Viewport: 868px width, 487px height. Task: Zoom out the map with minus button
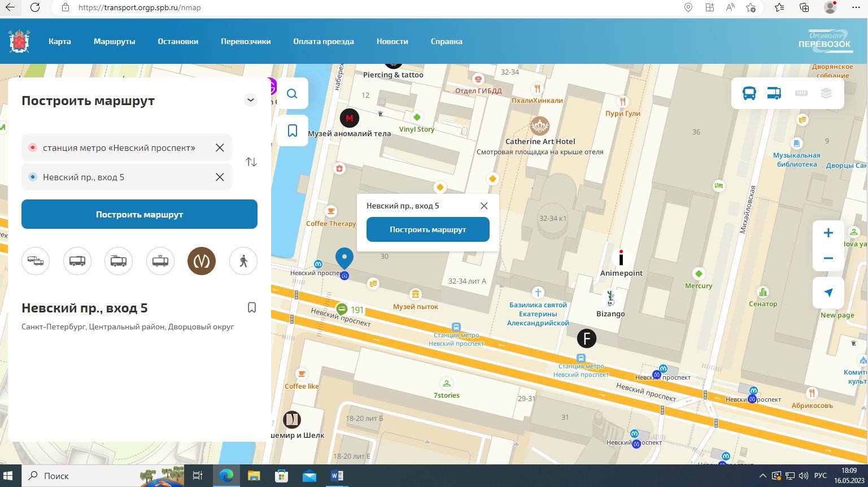[828, 259]
